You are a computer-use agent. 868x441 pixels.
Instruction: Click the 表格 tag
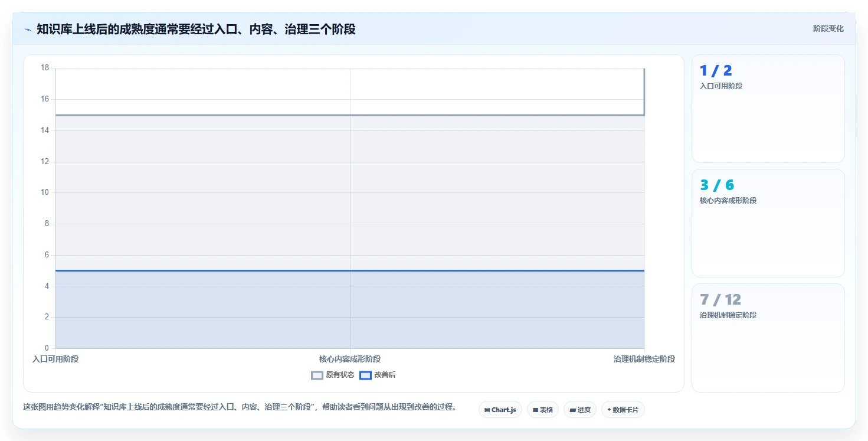pyautogui.click(x=543, y=410)
